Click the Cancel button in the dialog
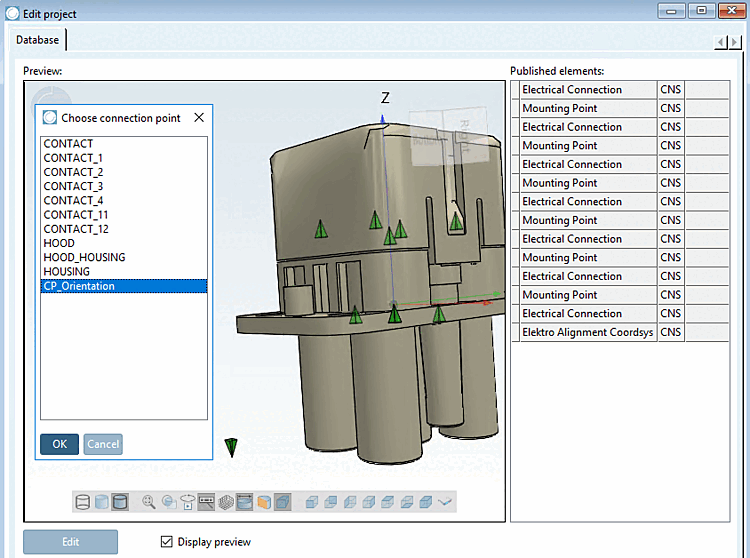Viewport: 750px width, 558px height. (103, 444)
